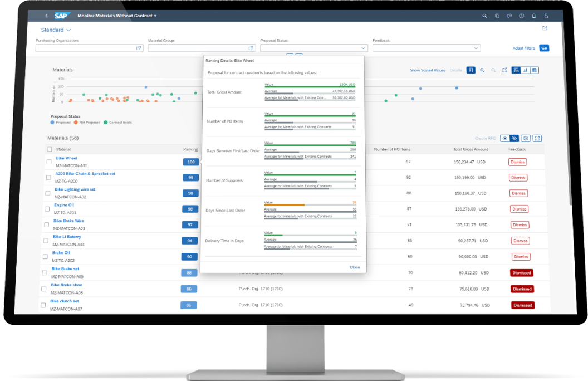Open the user profile icon
Screen dimensions: 588x381
click(546, 16)
